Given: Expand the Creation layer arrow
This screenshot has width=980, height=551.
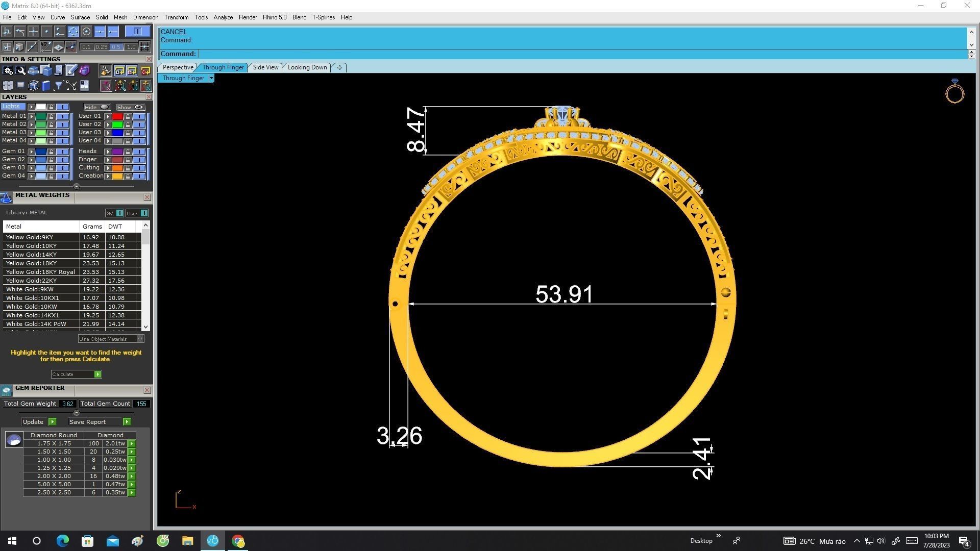Looking at the screenshot, I should point(108,176).
